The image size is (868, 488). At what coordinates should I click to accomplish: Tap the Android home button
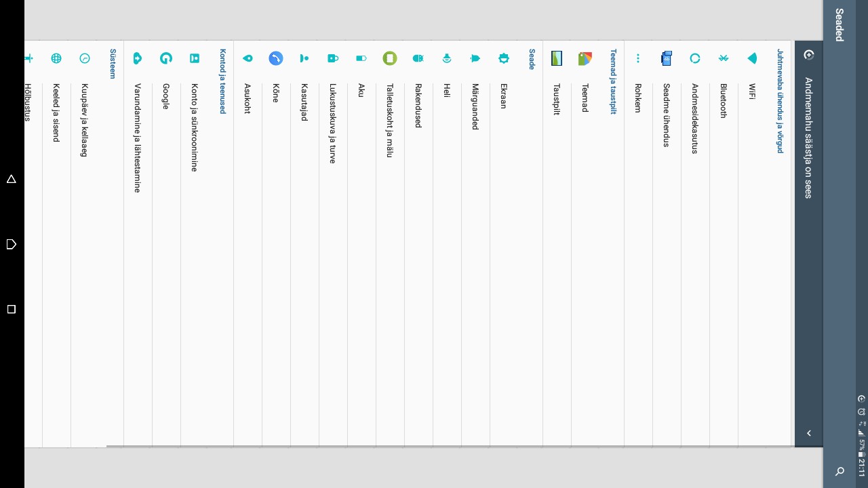click(11, 244)
